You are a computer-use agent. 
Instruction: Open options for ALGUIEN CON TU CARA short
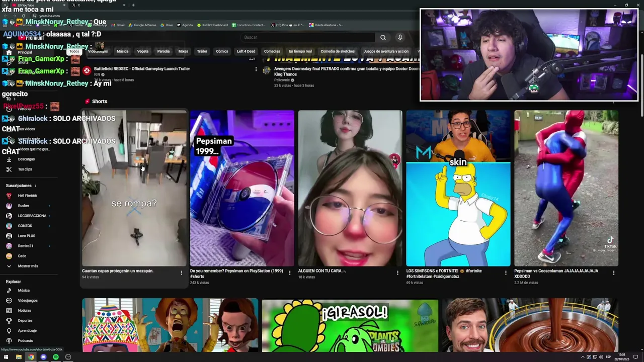pyautogui.click(x=397, y=273)
